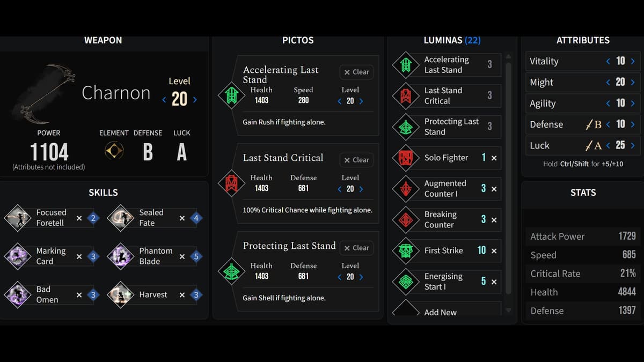Decrease the Might attribute value
The image size is (644, 362).
(608, 82)
